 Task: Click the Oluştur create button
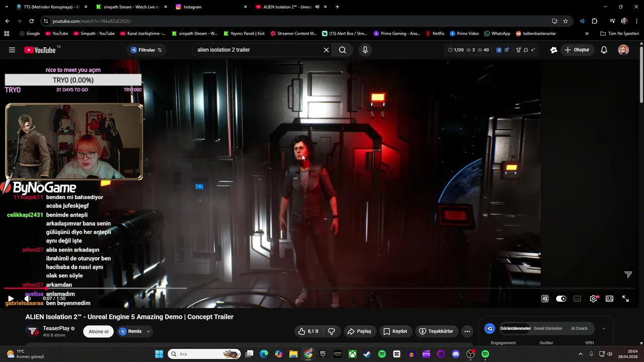coord(577,50)
